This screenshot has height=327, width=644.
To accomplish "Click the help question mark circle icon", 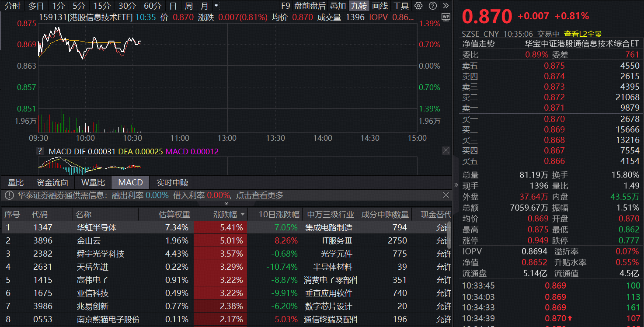I will tap(432, 6).
